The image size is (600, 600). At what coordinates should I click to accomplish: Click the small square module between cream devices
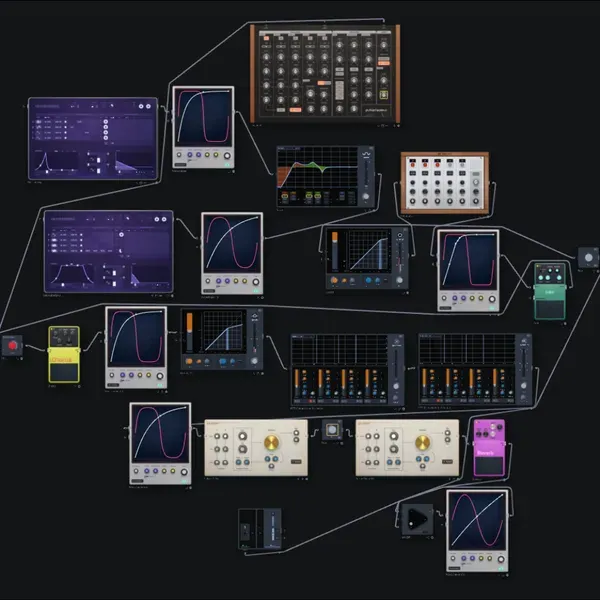332,430
